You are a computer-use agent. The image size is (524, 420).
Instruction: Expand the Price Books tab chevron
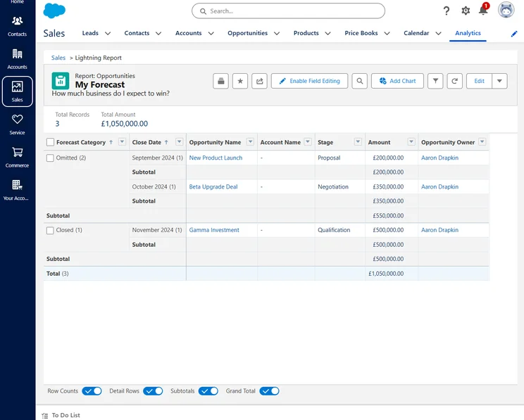click(x=387, y=33)
